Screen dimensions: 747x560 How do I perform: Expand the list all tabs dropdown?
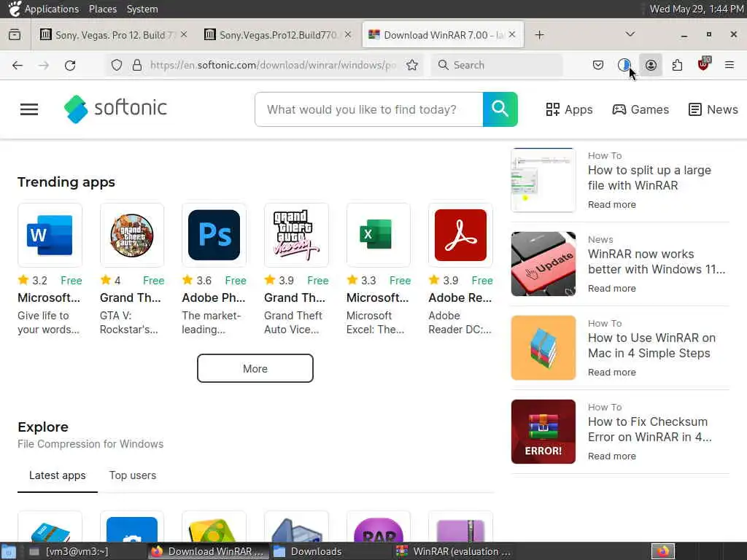click(x=630, y=34)
